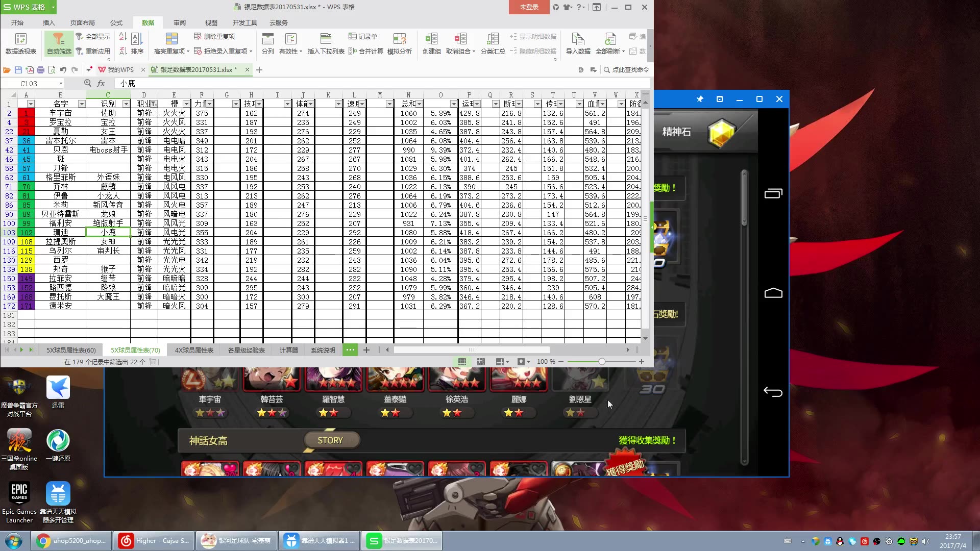Open the 排序 sort dialog
This screenshot has height=551, width=980.
pos(137,43)
